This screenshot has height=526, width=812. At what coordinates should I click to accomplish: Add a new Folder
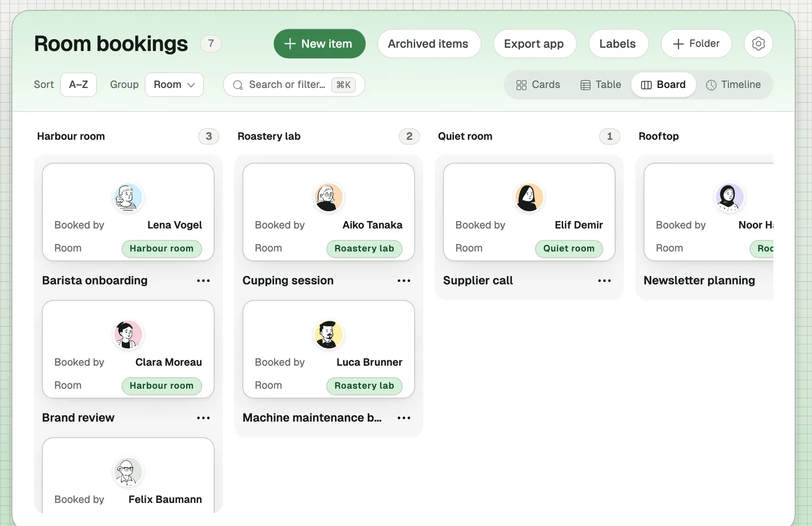pos(696,43)
